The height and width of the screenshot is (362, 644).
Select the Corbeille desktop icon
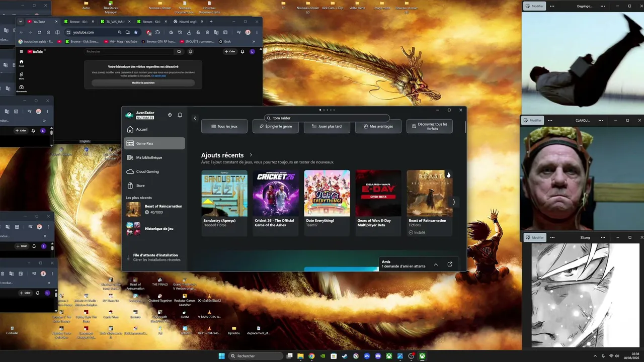pyautogui.click(x=12, y=330)
